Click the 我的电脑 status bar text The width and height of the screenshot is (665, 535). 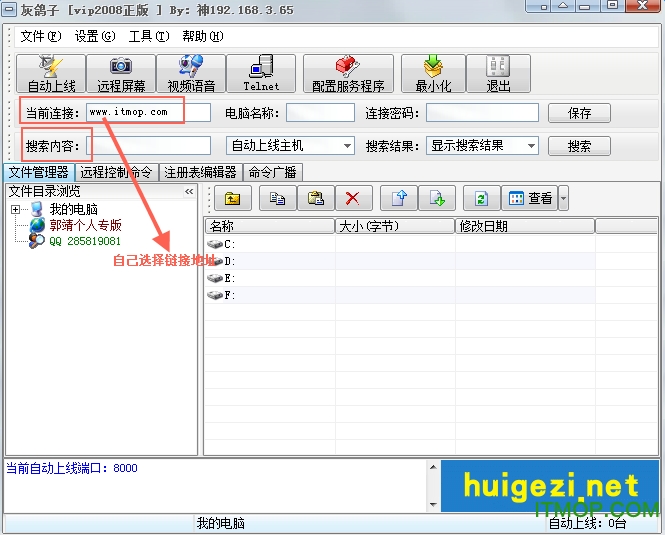tap(221, 523)
